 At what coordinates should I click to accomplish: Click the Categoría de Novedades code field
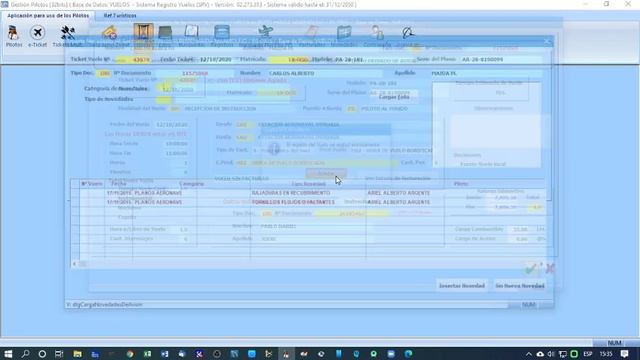[x=163, y=89]
